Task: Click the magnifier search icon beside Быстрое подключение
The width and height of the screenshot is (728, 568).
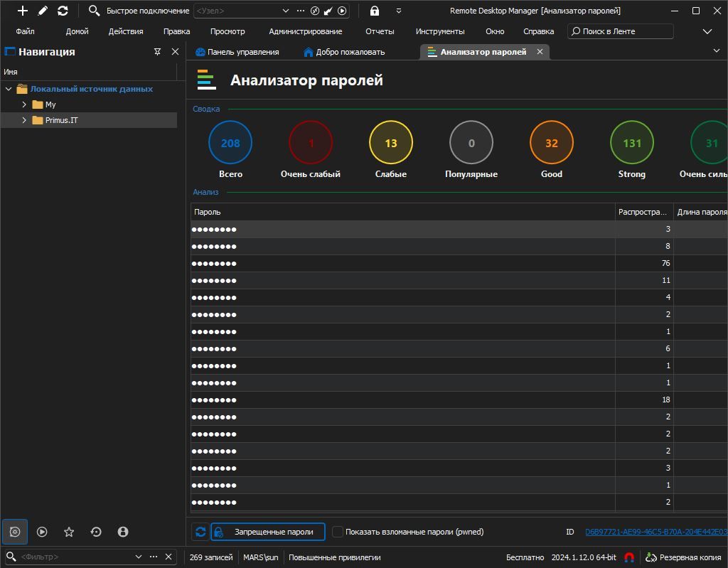Action: pyautogui.click(x=94, y=11)
